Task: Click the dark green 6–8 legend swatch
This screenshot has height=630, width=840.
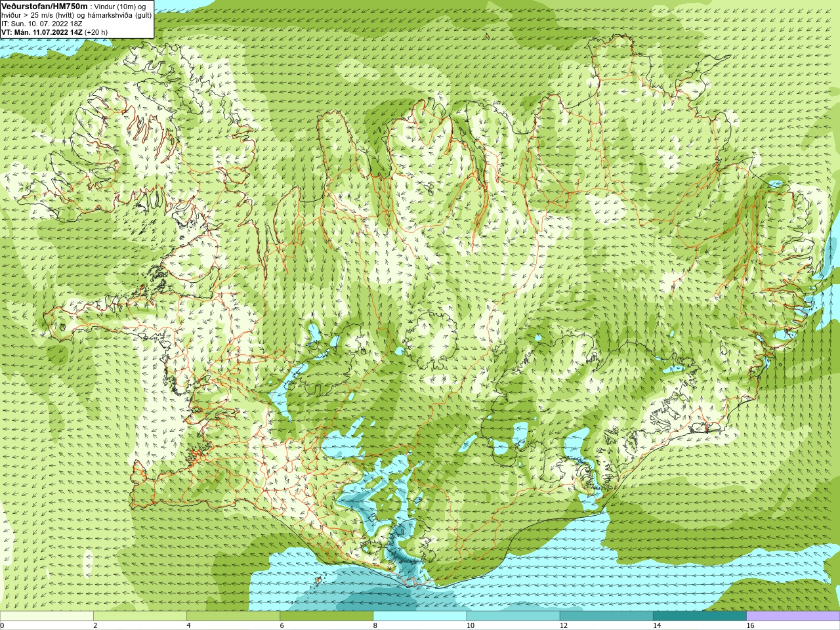Action: coord(327,616)
